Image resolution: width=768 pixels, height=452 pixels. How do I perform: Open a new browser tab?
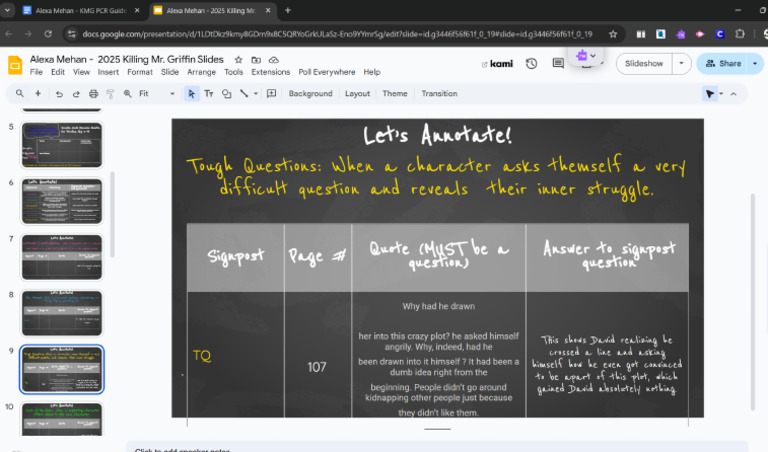288,10
